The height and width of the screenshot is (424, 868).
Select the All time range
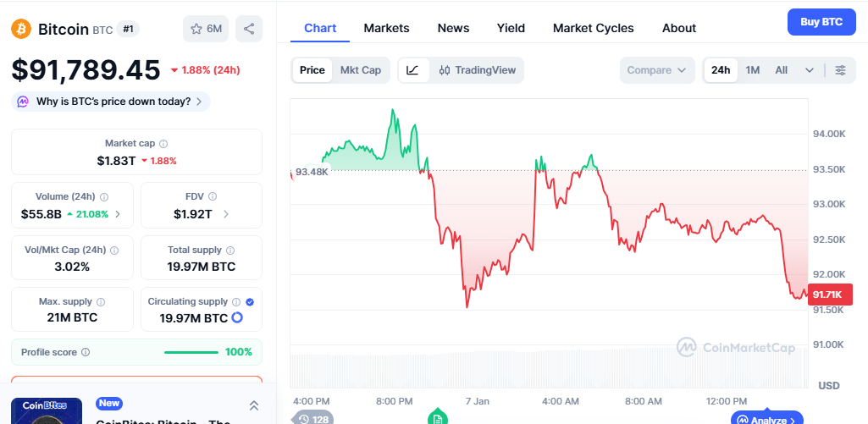click(781, 70)
